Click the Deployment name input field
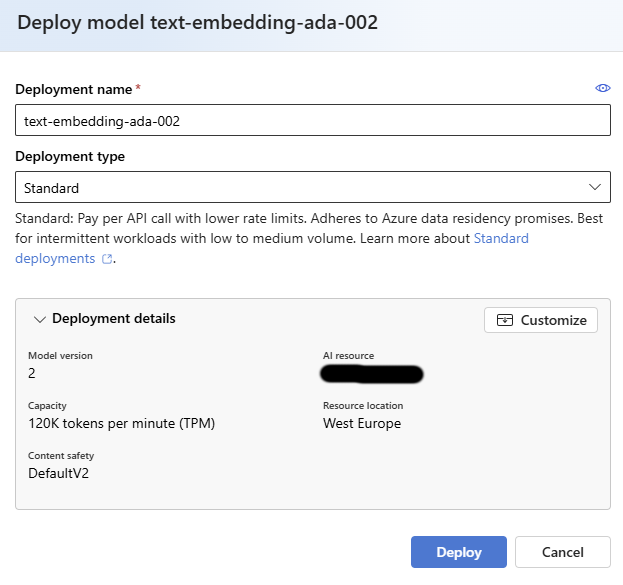This screenshot has width=623, height=585. (313, 120)
